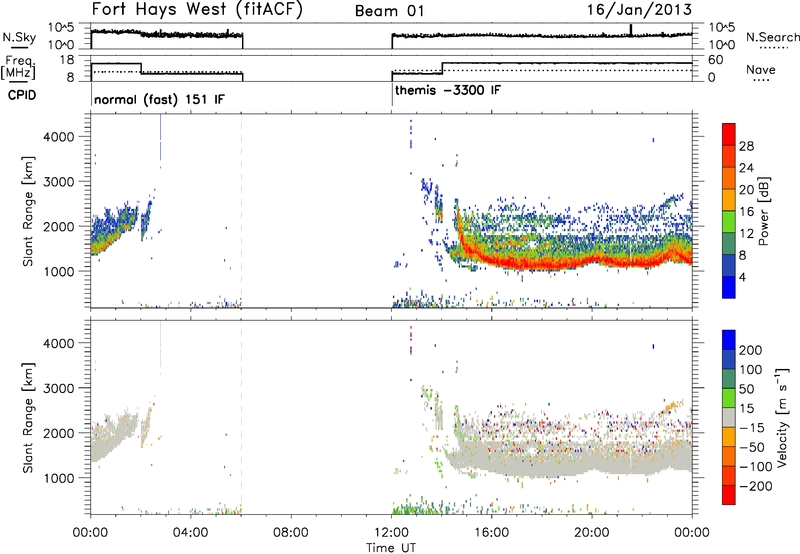Image resolution: width=800 pixels, height=554 pixels.
Task: Click the 'Time UT' axis title
Action: (x=391, y=548)
